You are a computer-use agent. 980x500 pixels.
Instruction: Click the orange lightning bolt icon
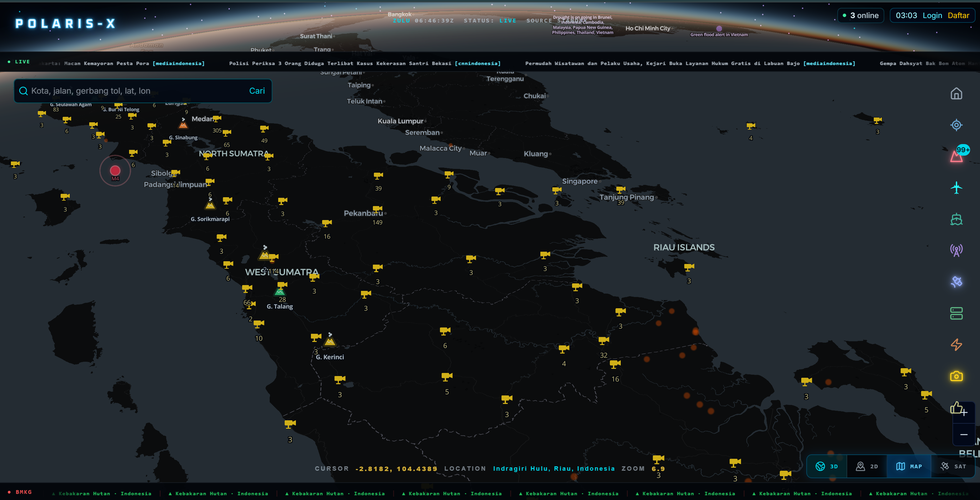956,345
